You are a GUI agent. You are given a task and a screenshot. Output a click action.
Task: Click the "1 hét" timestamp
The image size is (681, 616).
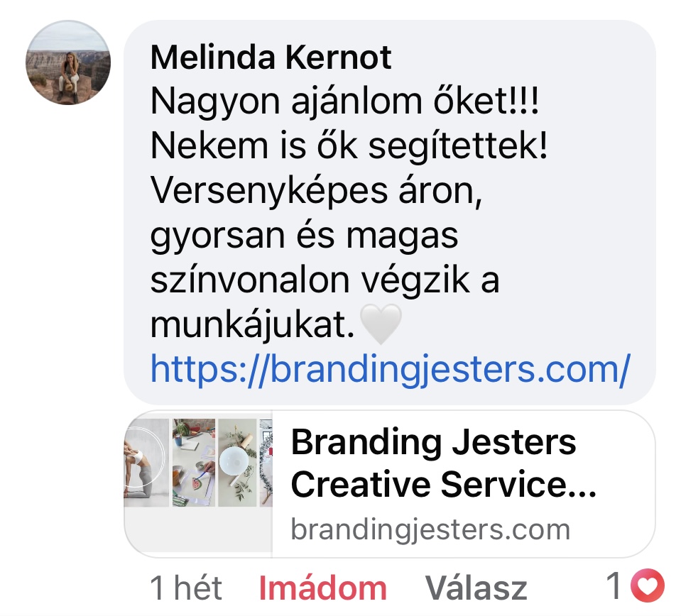pos(186,588)
